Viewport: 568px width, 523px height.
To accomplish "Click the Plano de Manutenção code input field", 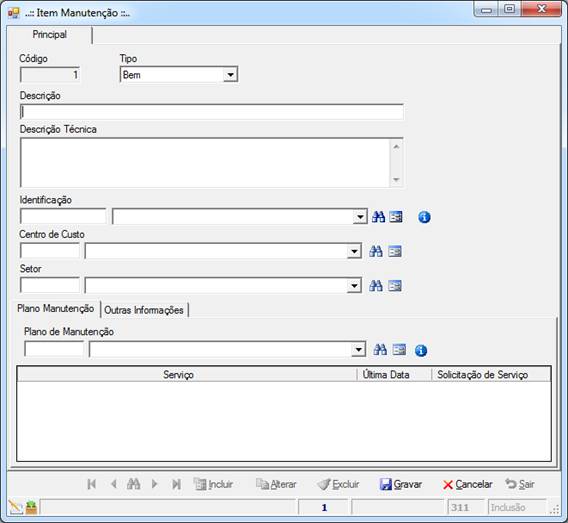I will click(x=54, y=350).
